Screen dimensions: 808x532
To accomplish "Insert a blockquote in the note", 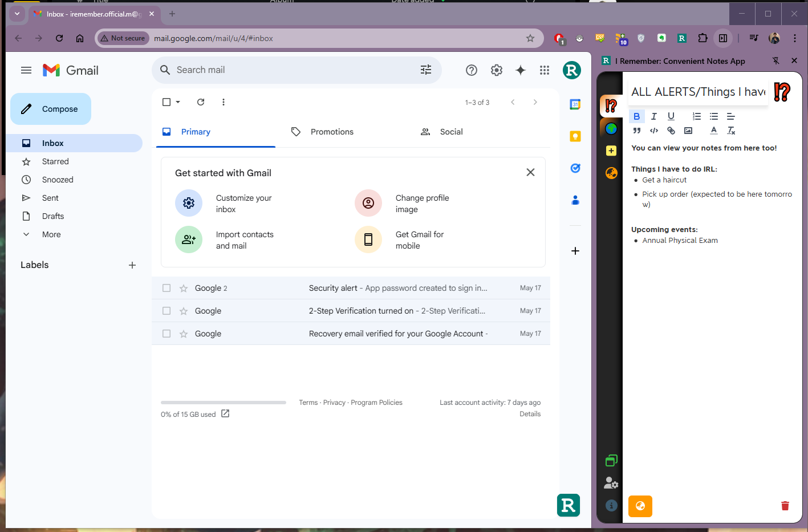I will (x=636, y=131).
